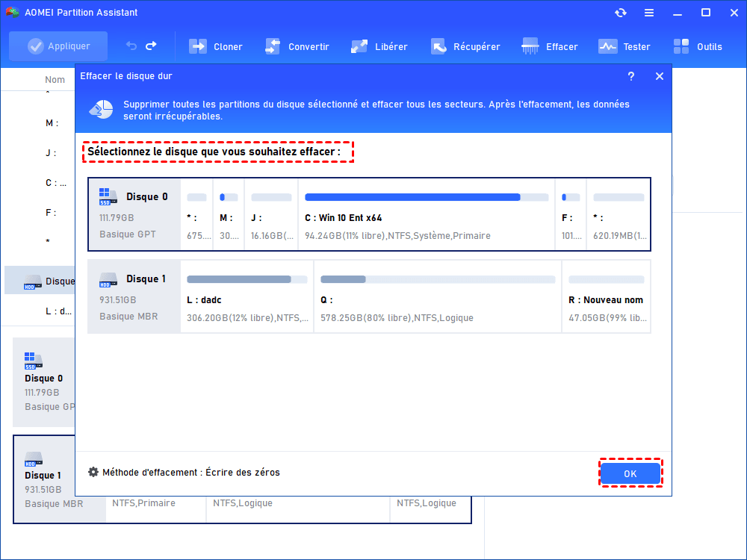Open the Convertir tool
747x560 pixels.
coord(273,46)
